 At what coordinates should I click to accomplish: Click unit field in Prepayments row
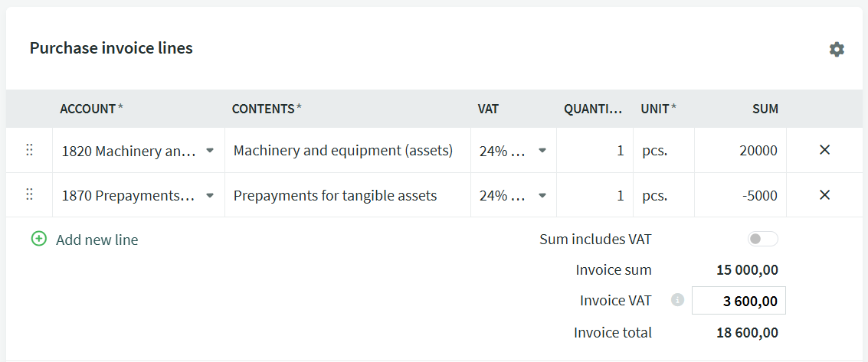coord(663,196)
